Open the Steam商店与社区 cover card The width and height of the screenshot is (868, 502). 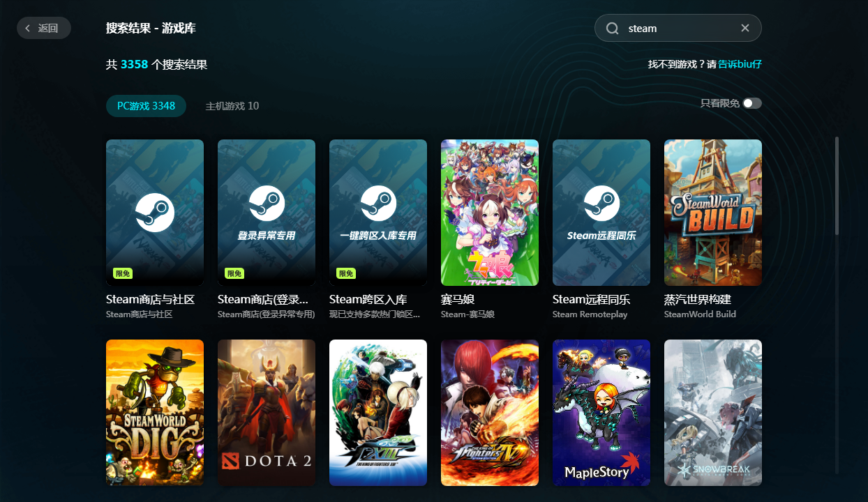click(x=155, y=213)
